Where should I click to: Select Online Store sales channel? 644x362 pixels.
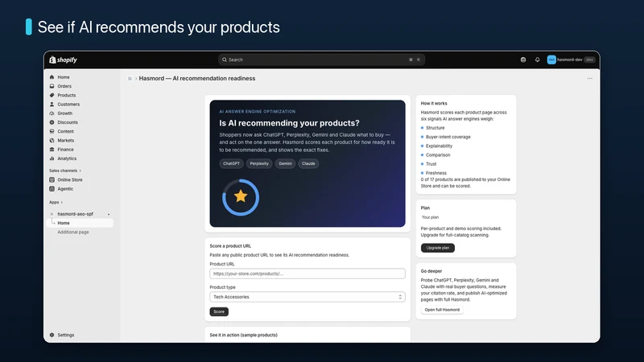tap(70, 179)
